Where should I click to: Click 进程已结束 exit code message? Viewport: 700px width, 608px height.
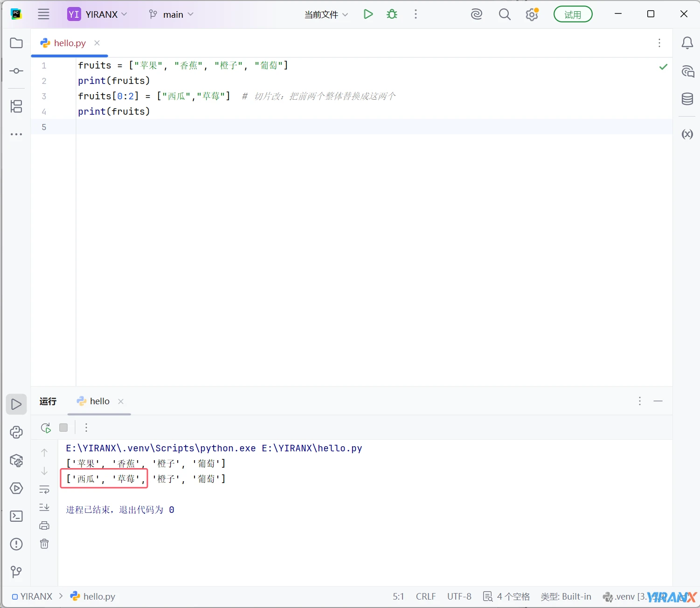[120, 510]
